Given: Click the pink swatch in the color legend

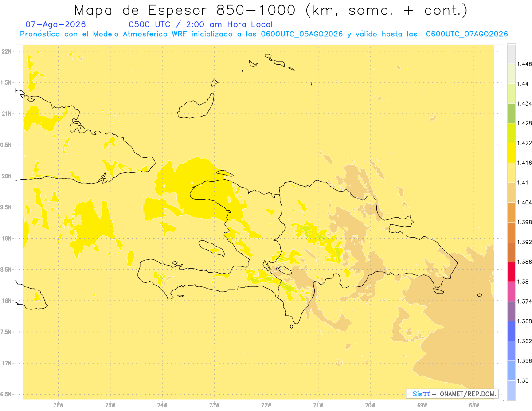Looking at the screenshot, I should [511, 291].
